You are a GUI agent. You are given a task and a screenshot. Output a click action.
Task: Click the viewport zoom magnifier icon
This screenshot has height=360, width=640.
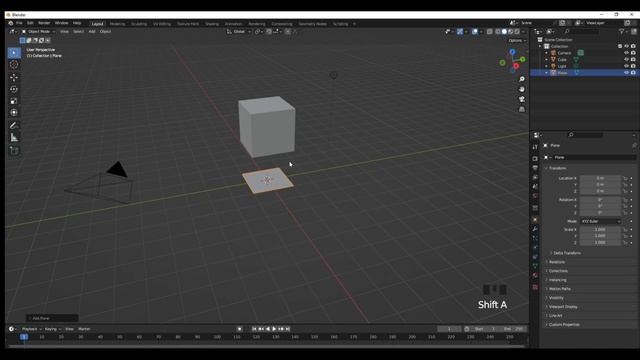coord(522,79)
